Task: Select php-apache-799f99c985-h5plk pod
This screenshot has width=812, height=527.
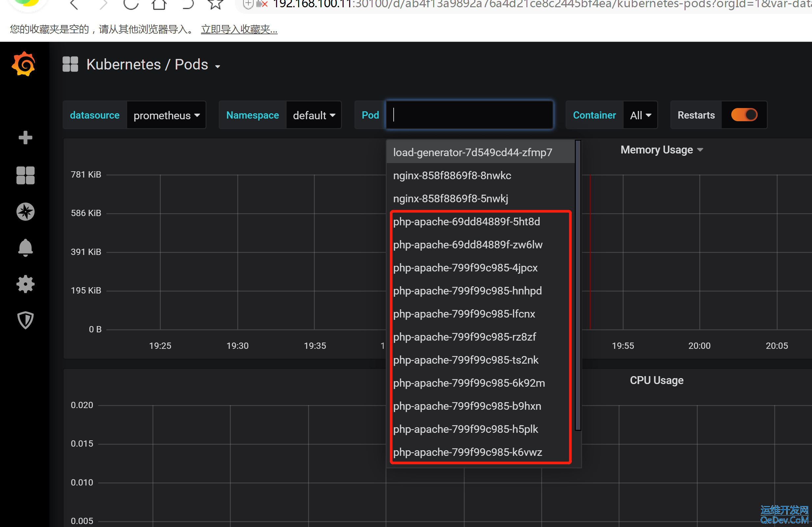Action: pos(480,429)
